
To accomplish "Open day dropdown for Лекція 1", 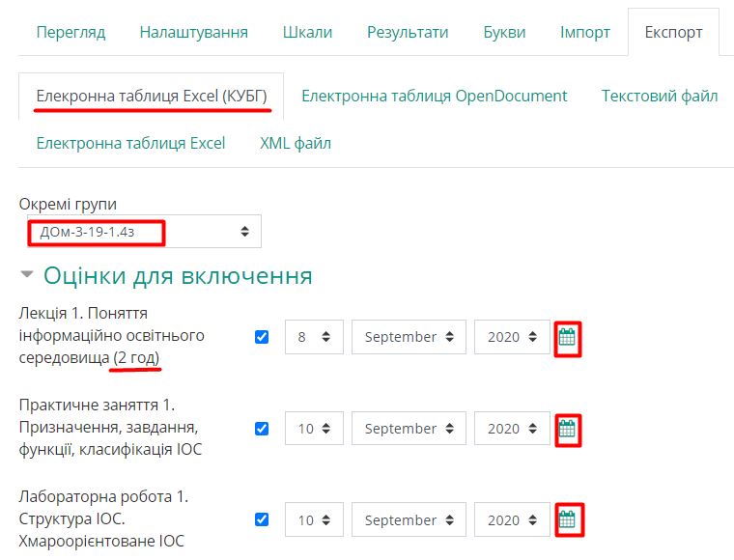I will click(314, 337).
